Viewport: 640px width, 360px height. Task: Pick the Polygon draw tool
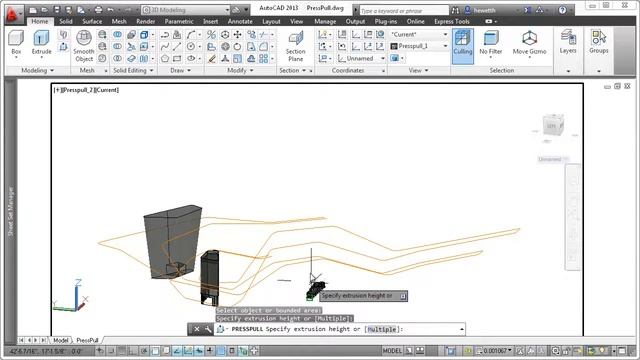click(x=164, y=59)
